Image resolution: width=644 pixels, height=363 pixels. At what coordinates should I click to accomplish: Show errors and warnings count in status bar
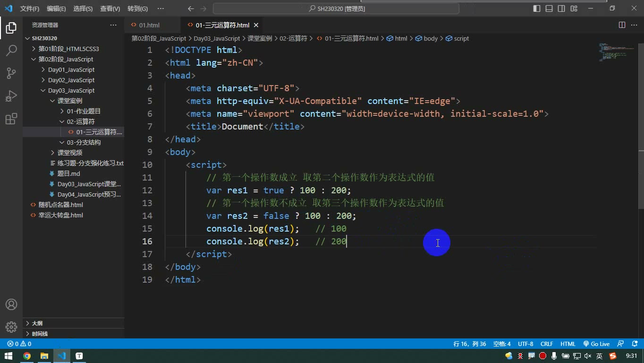point(19,344)
